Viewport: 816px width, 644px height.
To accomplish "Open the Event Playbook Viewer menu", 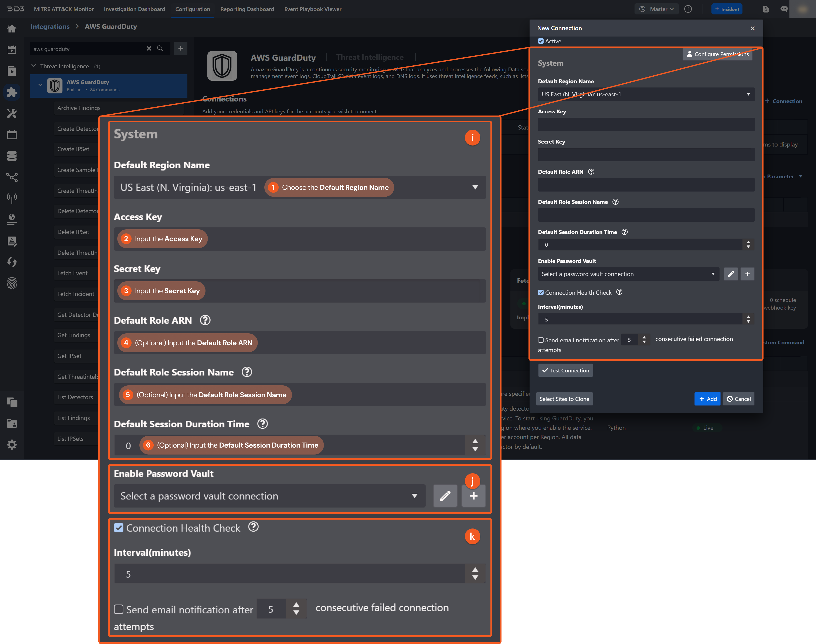I will [313, 9].
